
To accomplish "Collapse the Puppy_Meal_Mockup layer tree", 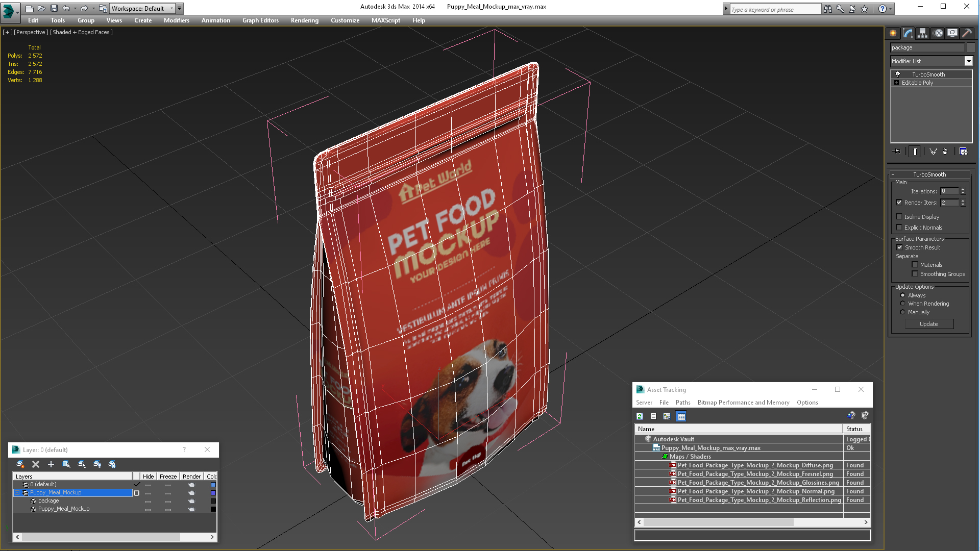I will point(17,493).
